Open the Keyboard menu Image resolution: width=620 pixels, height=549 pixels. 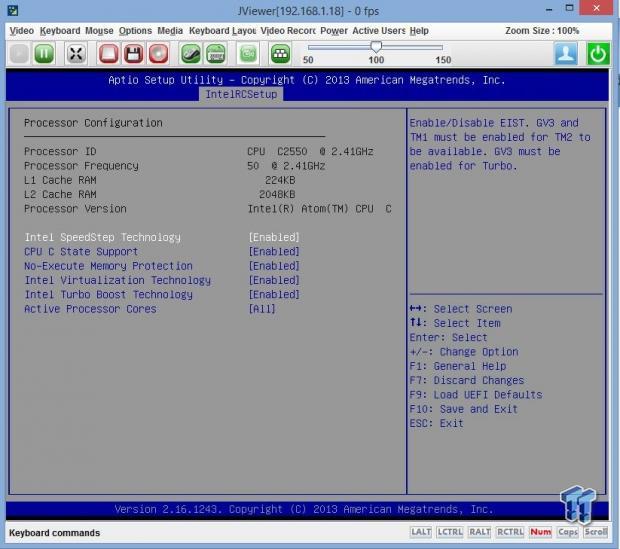coord(60,31)
